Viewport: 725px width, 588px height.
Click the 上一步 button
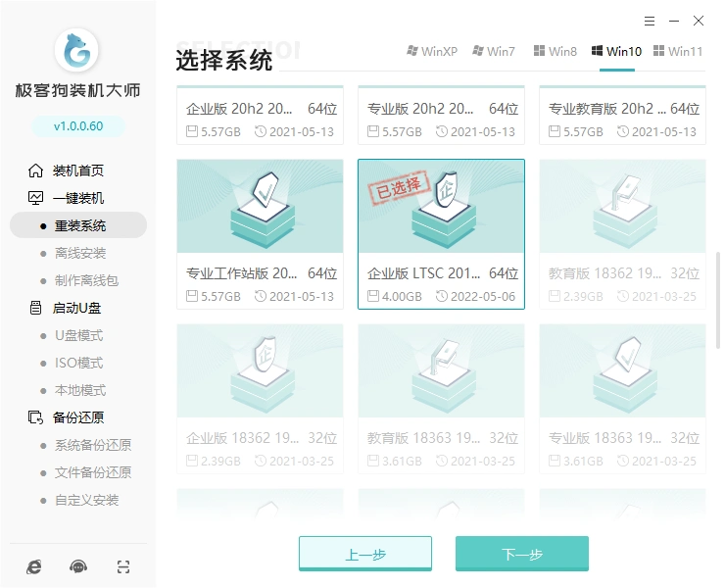pos(365,554)
